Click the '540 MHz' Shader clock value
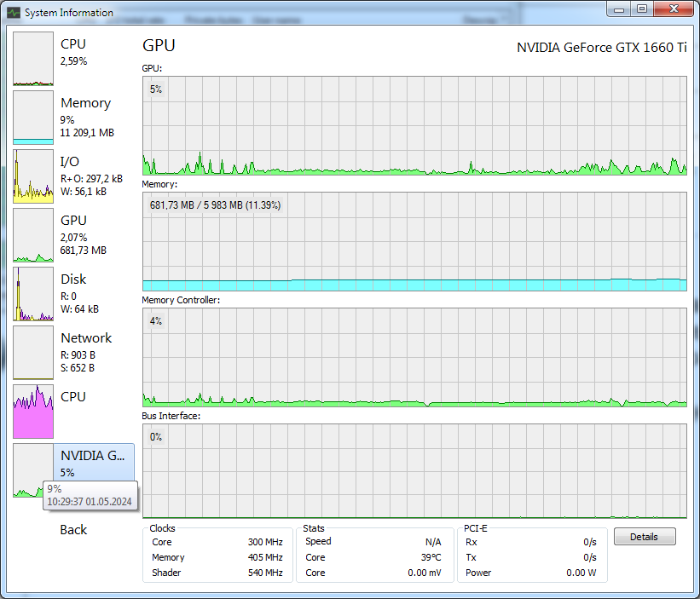700x599 pixels. (x=265, y=573)
